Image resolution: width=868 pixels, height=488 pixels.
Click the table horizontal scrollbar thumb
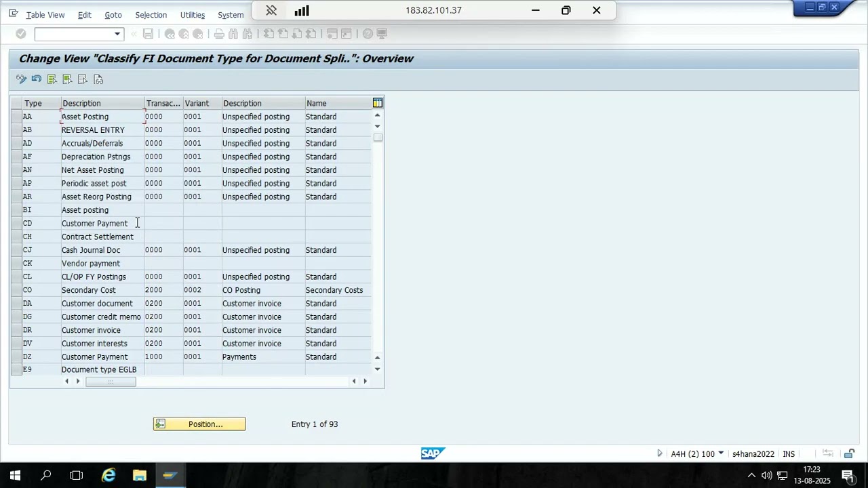click(x=111, y=382)
